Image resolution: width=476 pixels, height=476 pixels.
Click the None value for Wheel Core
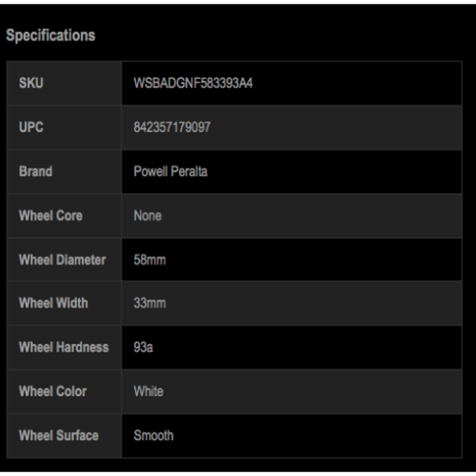(148, 216)
